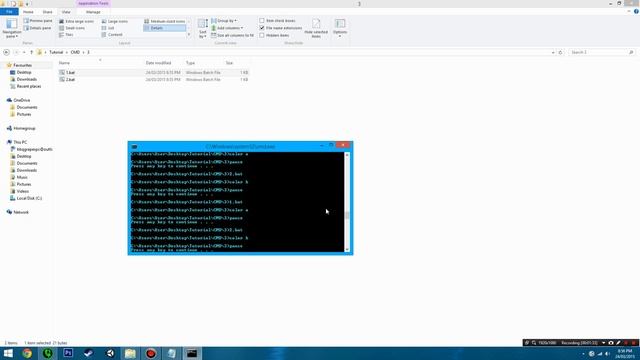Select Homegroup in navigation pane

tap(24, 128)
